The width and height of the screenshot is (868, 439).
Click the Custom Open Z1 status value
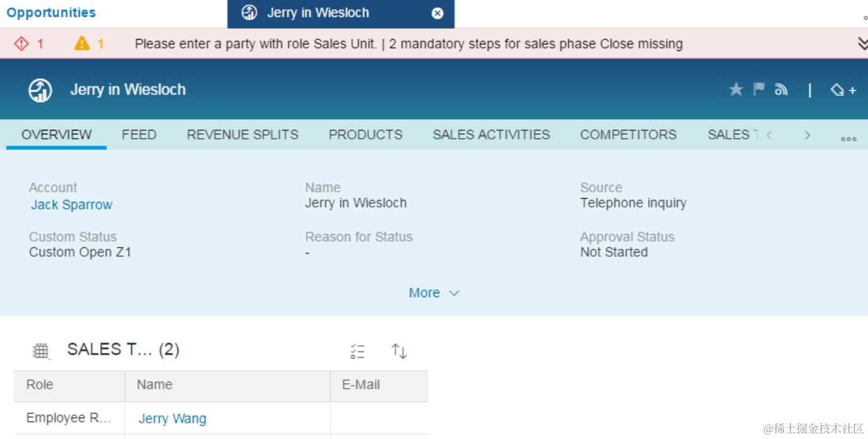[80, 252]
